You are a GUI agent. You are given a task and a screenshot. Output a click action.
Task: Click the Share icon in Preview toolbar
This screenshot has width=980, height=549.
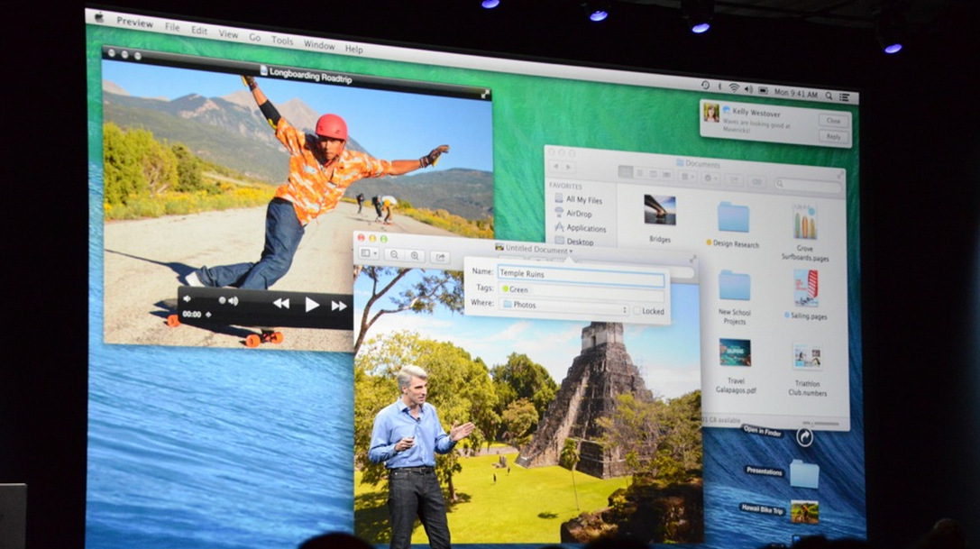pos(440,257)
